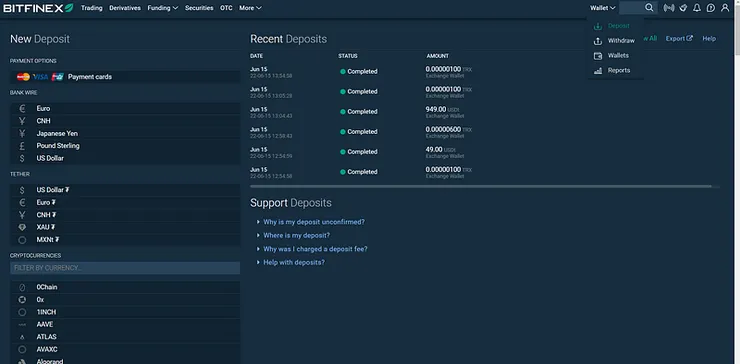Click the Wallets icon in Wallet menu
The height and width of the screenshot is (364, 740).
click(x=597, y=56)
